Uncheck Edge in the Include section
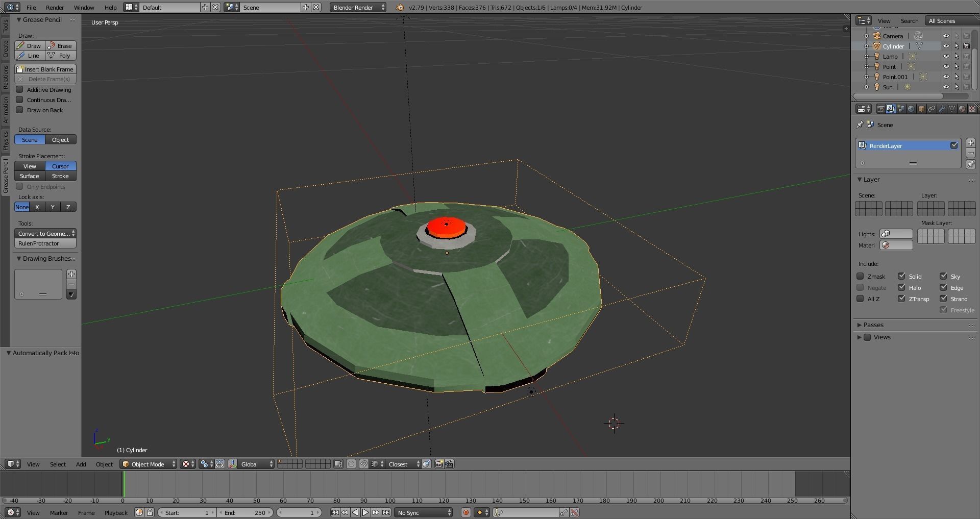Image resolution: width=980 pixels, height=519 pixels. (944, 287)
